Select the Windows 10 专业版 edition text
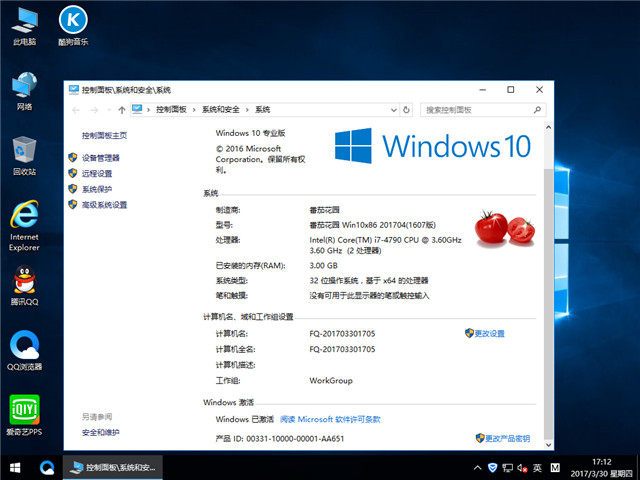Screen dimensions: 640x480 250,133
